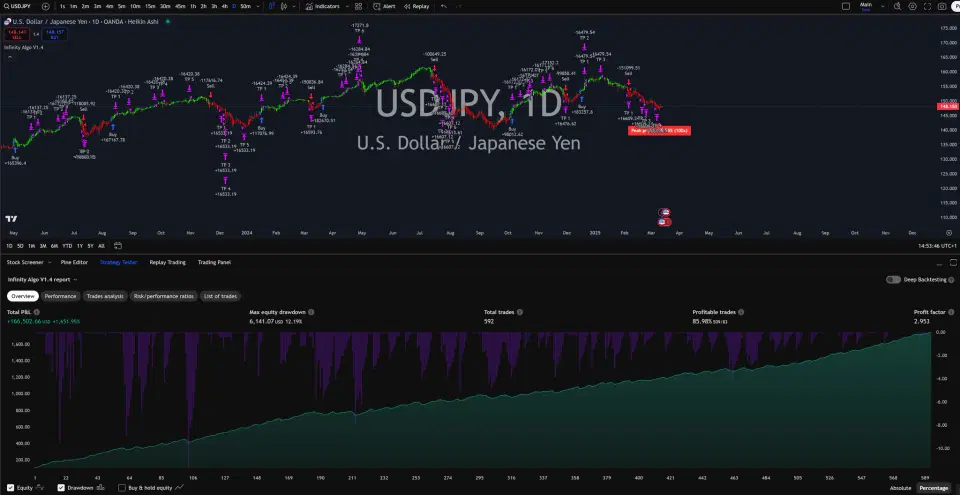Open the layout templates grid icon
This screenshot has width=960, height=495.
click(358, 6)
